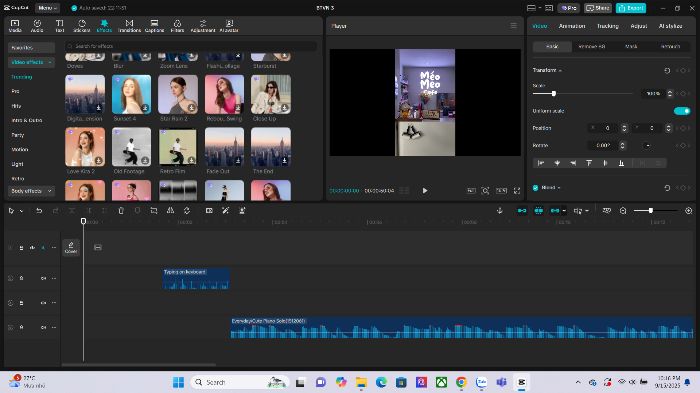The image size is (700, 393).
Task: Click the Share button
Action: [x=598, y=8]
